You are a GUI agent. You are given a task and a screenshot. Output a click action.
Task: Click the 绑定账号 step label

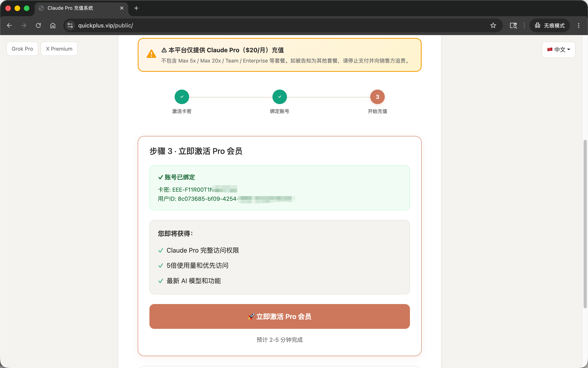[280, 111]
